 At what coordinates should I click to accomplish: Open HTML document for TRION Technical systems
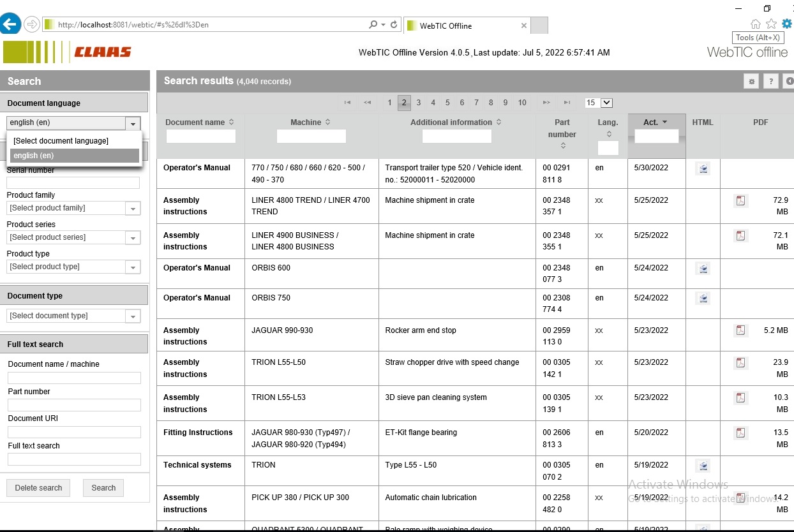click(x=703, y=466)
